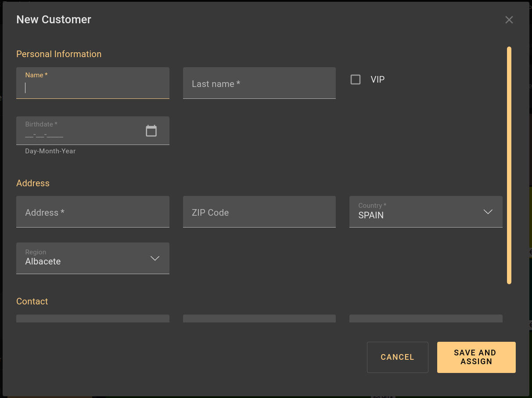This screenshot has height=398, width=532.
Task: Click Save and Assign
Action: 476,357
